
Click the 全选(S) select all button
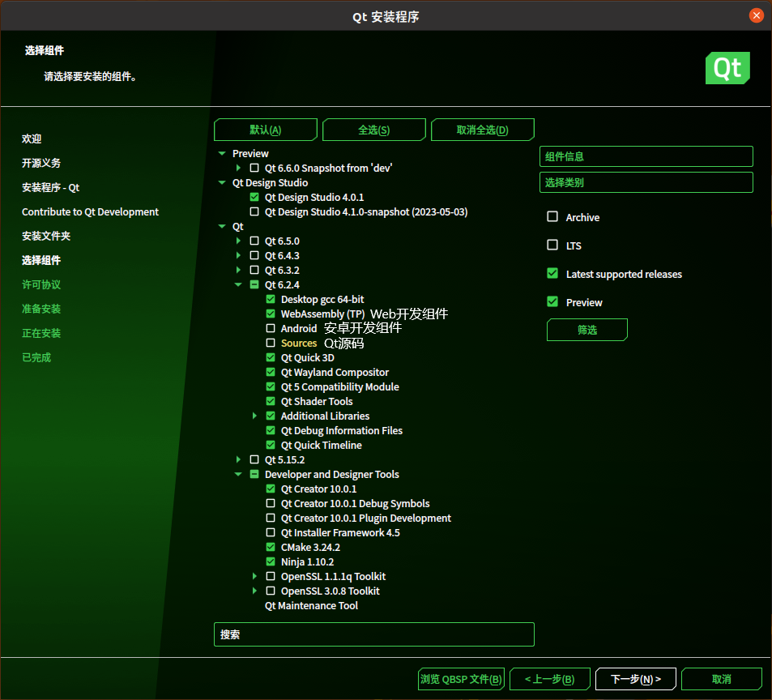tap(373, 130)
